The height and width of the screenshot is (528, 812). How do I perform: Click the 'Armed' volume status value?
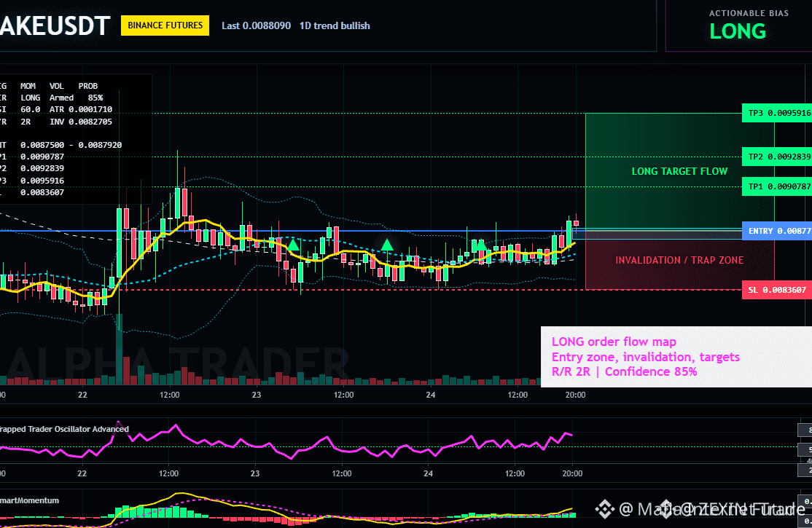tap(62, 98)
